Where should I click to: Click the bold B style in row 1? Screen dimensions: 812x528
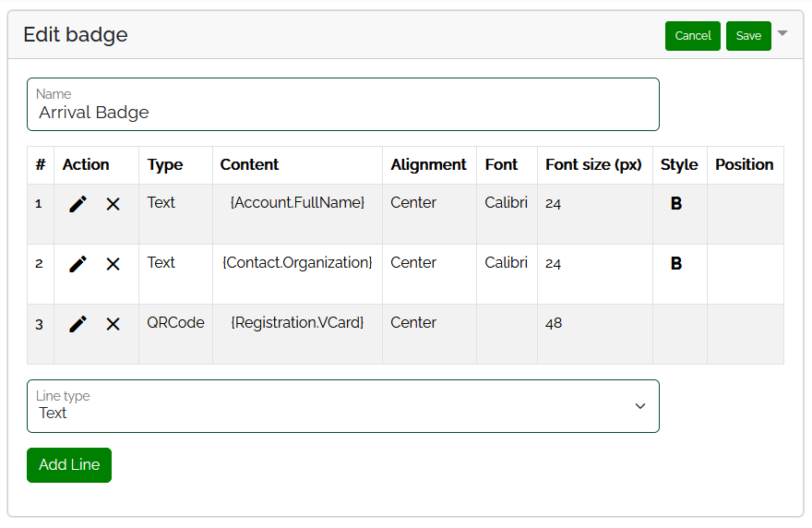[676, 204]
